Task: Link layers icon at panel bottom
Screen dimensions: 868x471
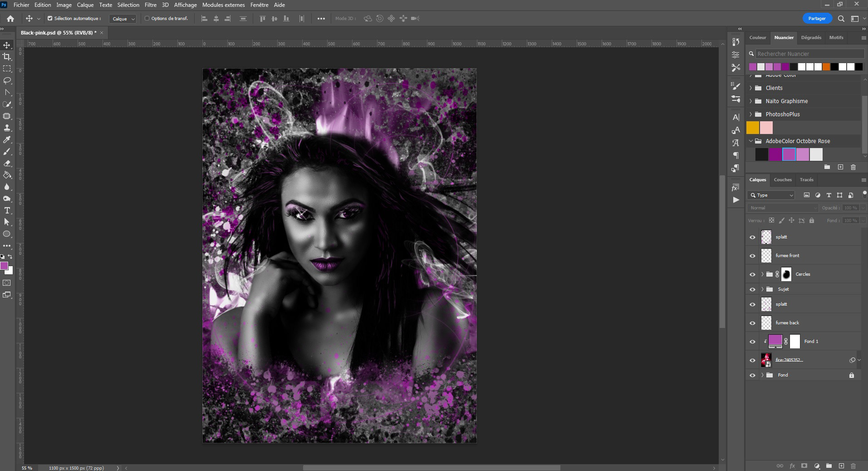Action: click(x=780, y=466)
